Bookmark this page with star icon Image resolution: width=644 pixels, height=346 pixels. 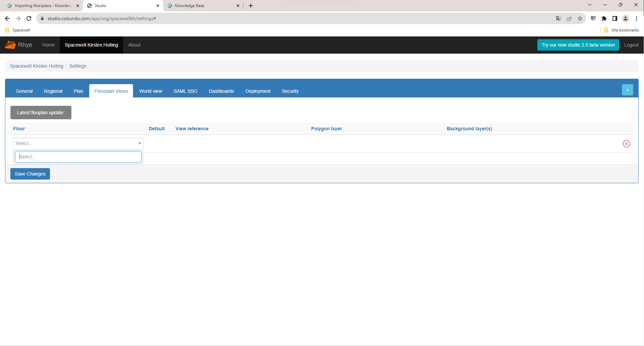(x=580, y=18)
